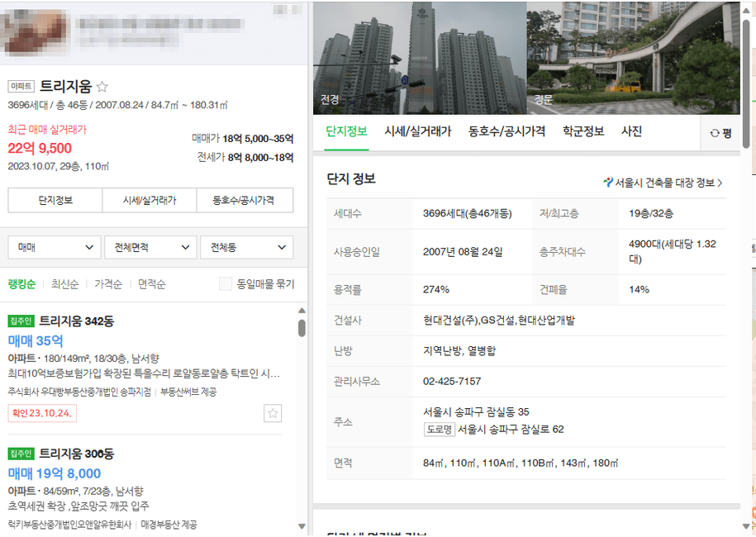Click the 집주인 badge on 342동 listing
Screen dimensions: 756x537
pyautogui.click(x=21, y=321)
